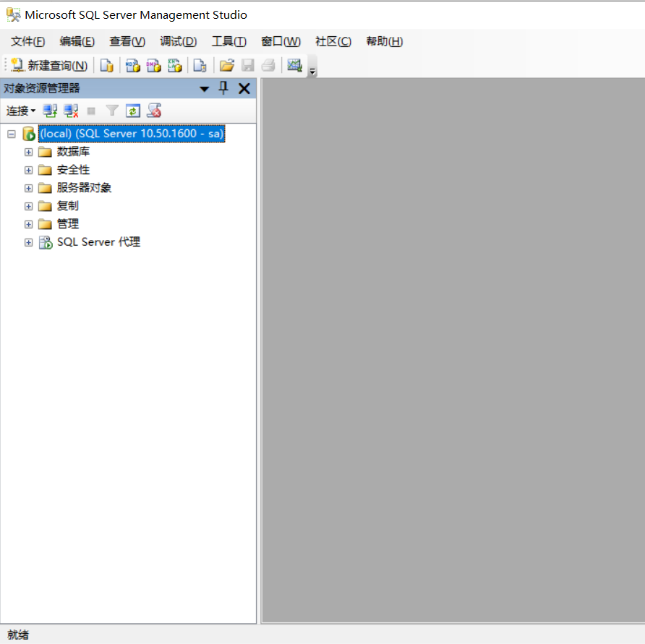Click the connect Object Explorer icon
The image size is (645, 644).
tap(50, 111)
